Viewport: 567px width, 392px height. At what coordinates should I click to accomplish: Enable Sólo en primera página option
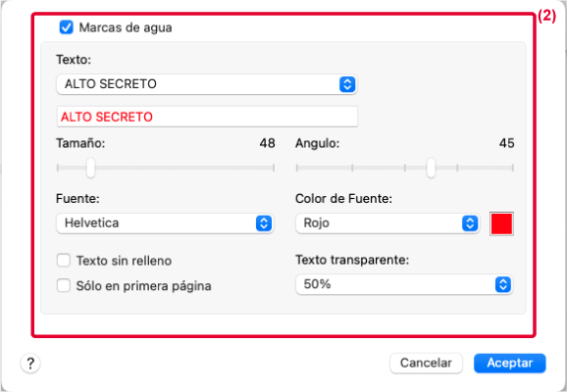pyautogui.click(x=64, y=285)
